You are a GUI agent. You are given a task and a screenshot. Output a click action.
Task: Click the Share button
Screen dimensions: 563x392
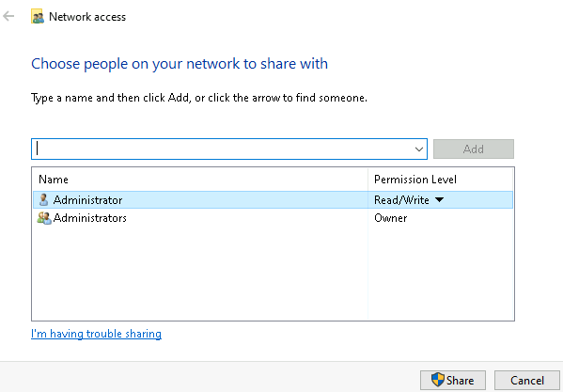point(453,380)
